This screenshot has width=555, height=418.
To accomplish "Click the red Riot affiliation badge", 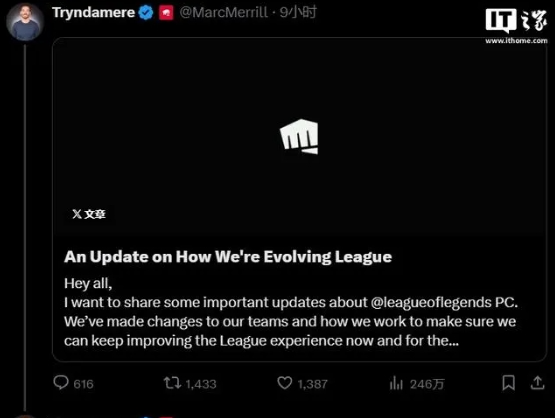I will (166, 13).
